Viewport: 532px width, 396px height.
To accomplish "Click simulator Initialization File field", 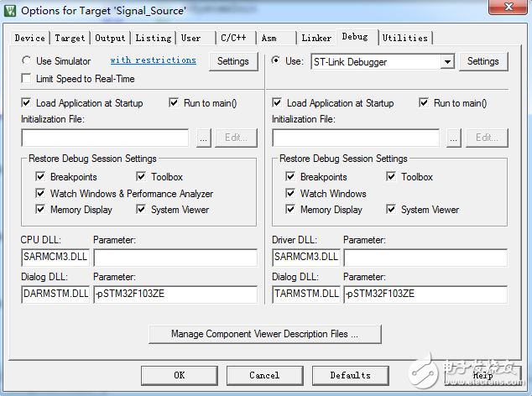I will click(105, 138).
